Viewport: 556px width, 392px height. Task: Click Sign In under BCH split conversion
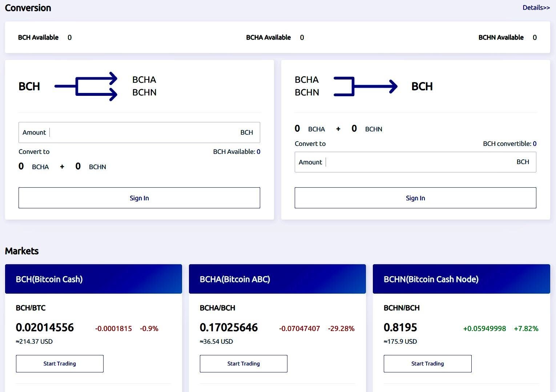click(x=139, y=198)
